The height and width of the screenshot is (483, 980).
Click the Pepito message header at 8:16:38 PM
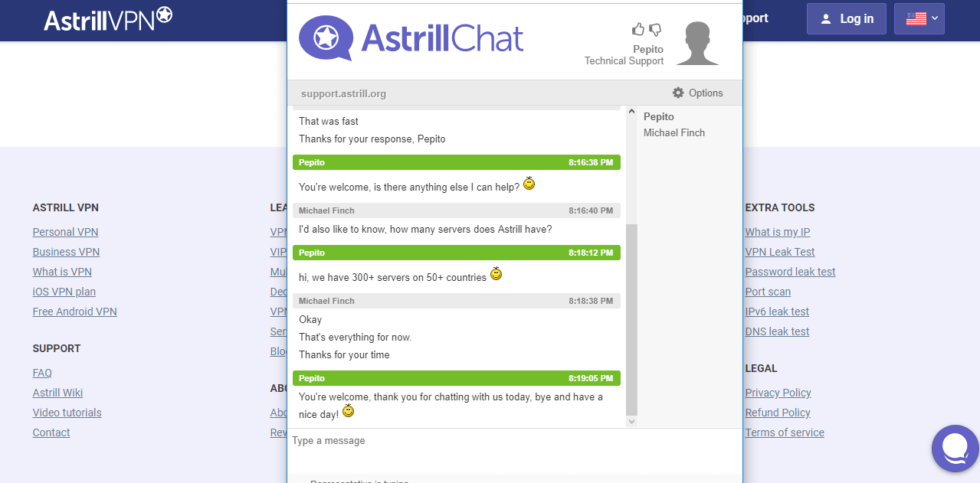tap(457, 162)
